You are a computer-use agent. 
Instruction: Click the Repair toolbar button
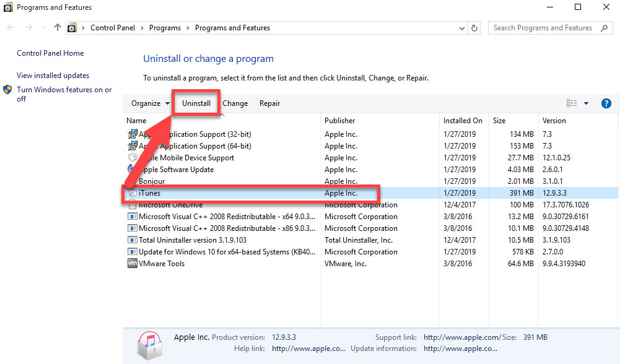coord(269,103)
